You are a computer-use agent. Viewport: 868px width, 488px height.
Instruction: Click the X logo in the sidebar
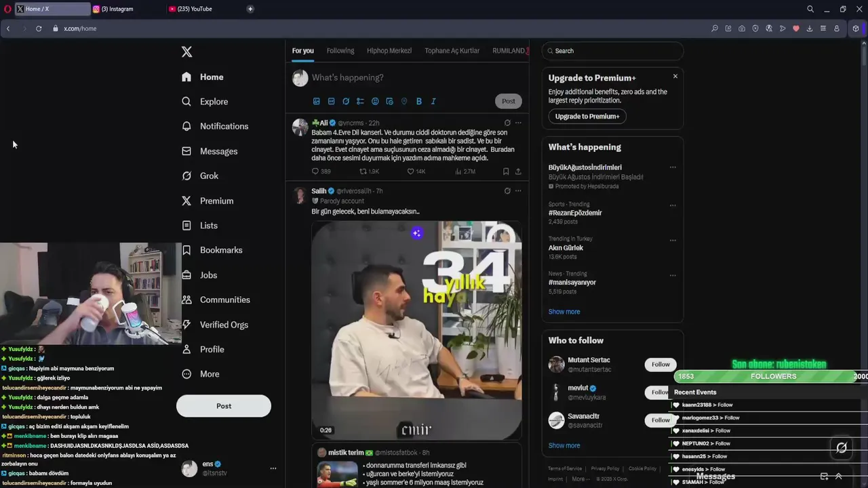coord(187,52)
